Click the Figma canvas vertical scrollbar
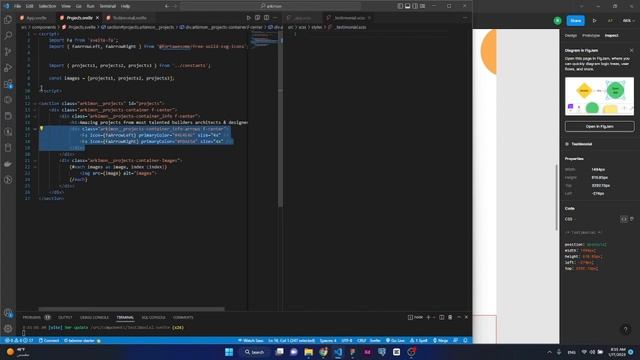This screenshot has height=360, width=640. [x=557, y=197]
